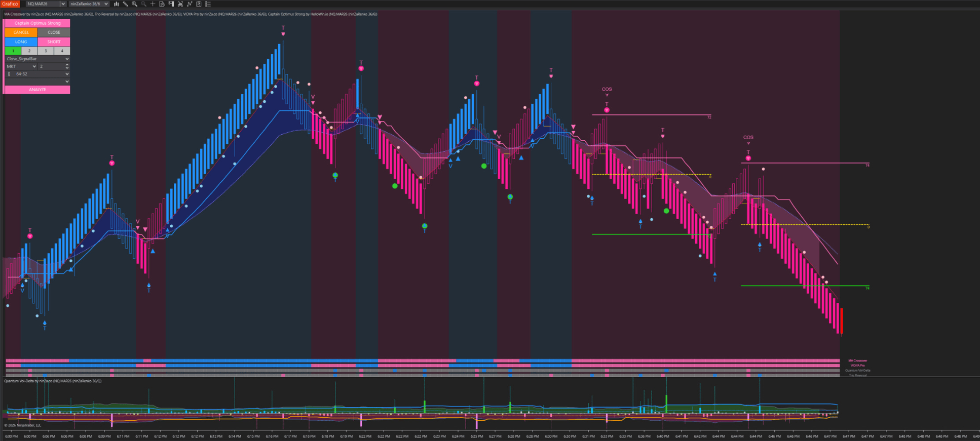Click the VIDYA Pro legend label
The height and width of the screenshot is (441, 980).
[x=857, y=366]
